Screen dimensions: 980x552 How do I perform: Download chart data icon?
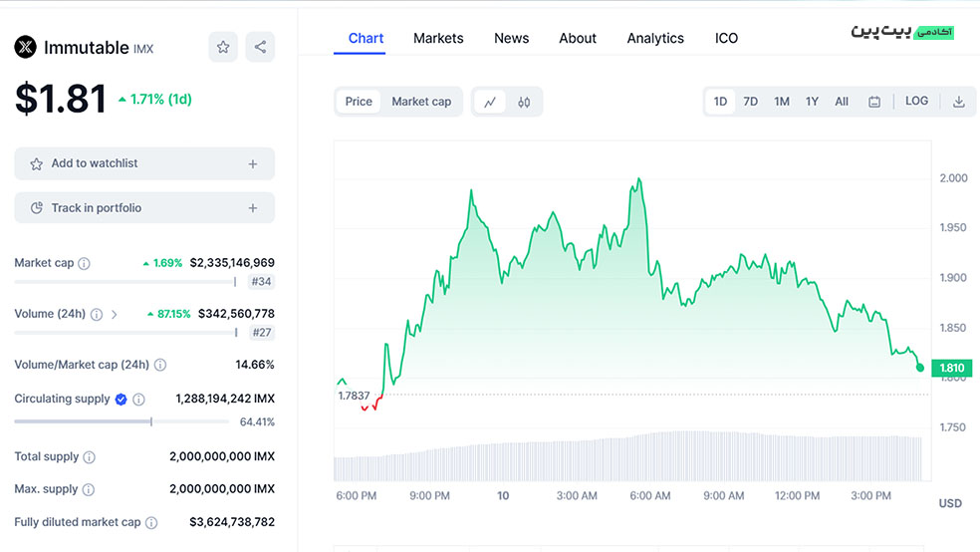pyautogui.click(x=958, y=102)
